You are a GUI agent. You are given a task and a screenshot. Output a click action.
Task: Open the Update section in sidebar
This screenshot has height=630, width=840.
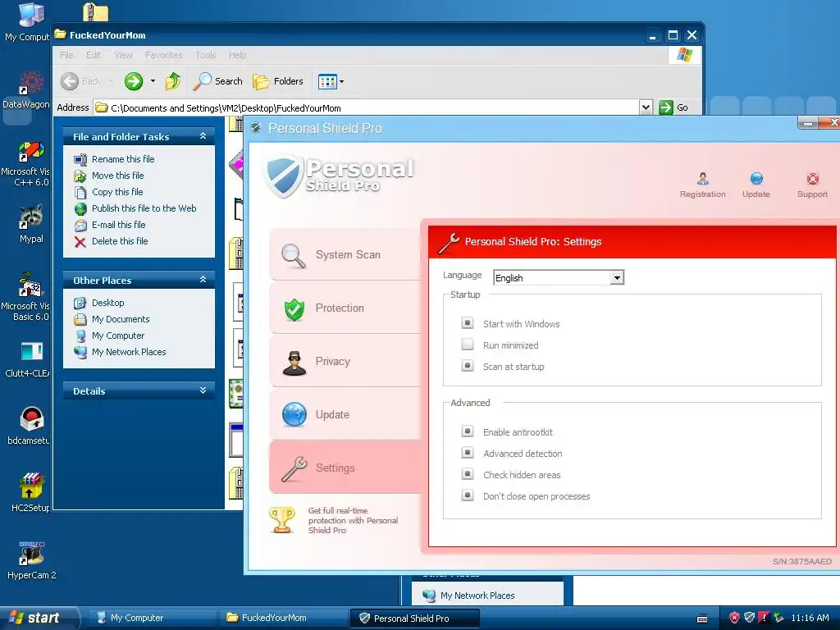345,414
